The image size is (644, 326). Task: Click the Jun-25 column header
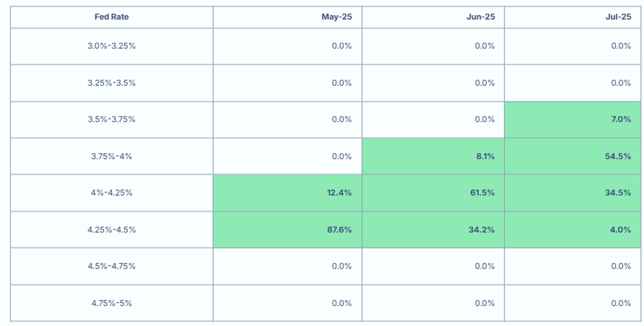tap(480, 17)
